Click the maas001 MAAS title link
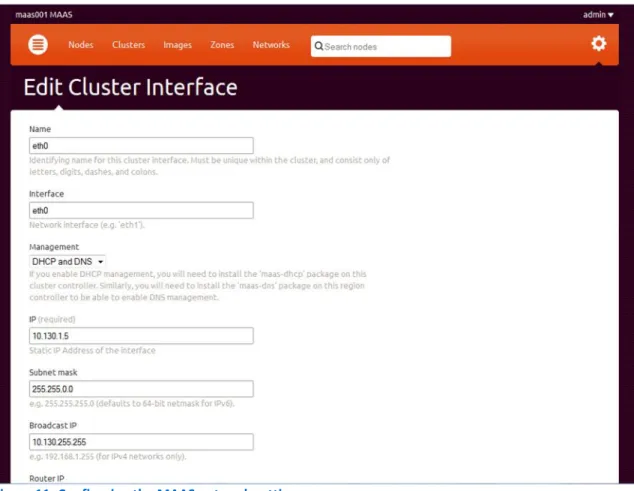 click(44, 15)
